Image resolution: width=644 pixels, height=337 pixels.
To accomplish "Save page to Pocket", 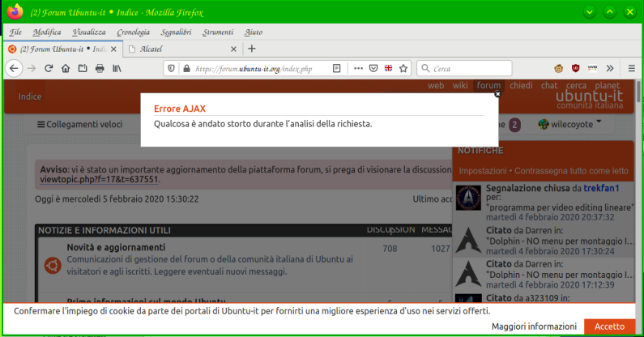I will pyautogui.click(x=373, y=68).
